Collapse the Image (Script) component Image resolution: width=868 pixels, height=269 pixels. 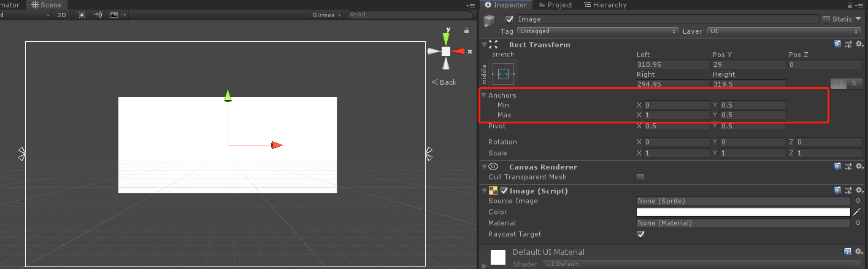pyautogui.click(x=485, y=191)
